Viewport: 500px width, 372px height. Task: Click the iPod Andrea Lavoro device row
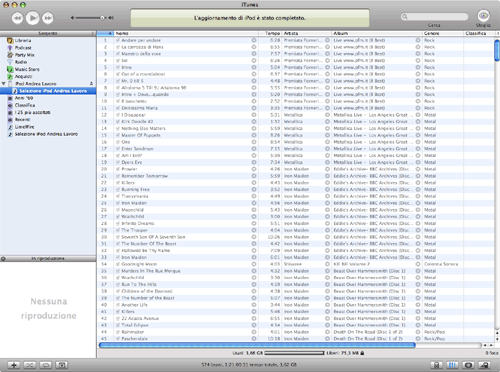tap(48, 84)
